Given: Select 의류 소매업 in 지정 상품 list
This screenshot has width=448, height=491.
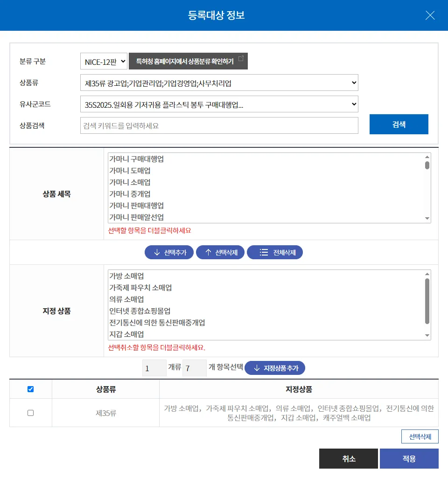Looking at the screenshot, I should coord(127,299).
